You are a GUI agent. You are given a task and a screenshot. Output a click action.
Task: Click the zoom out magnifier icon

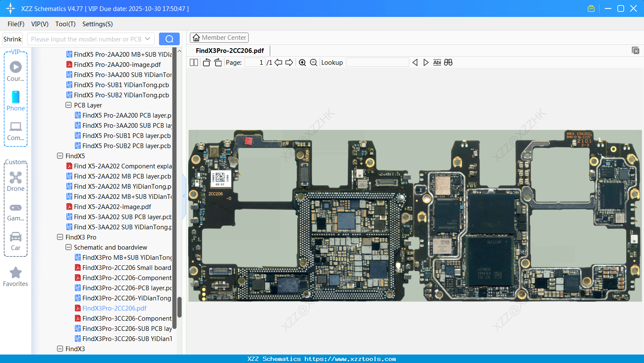pyautogui.click(x=313, y=63)
